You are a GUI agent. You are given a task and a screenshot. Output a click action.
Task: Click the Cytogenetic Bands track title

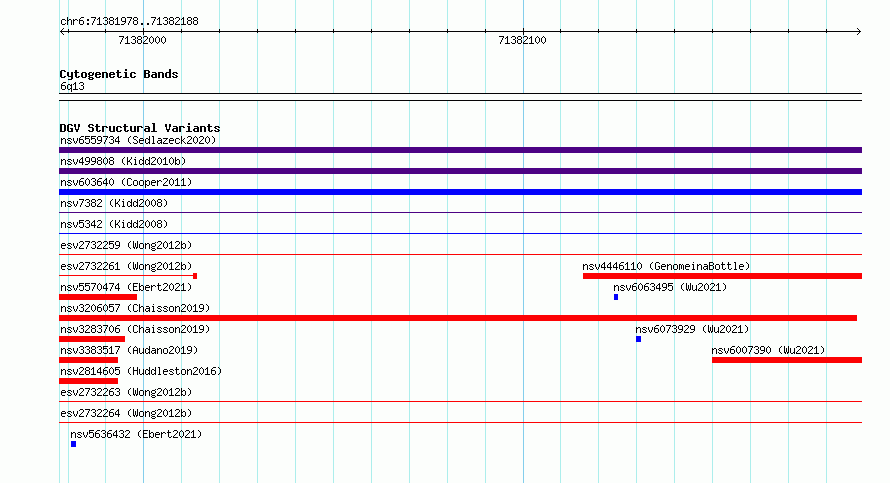coord(119,74)
